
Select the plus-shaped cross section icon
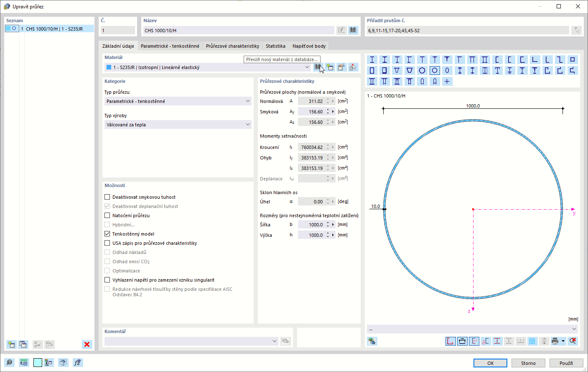click(x=447, y=81)
